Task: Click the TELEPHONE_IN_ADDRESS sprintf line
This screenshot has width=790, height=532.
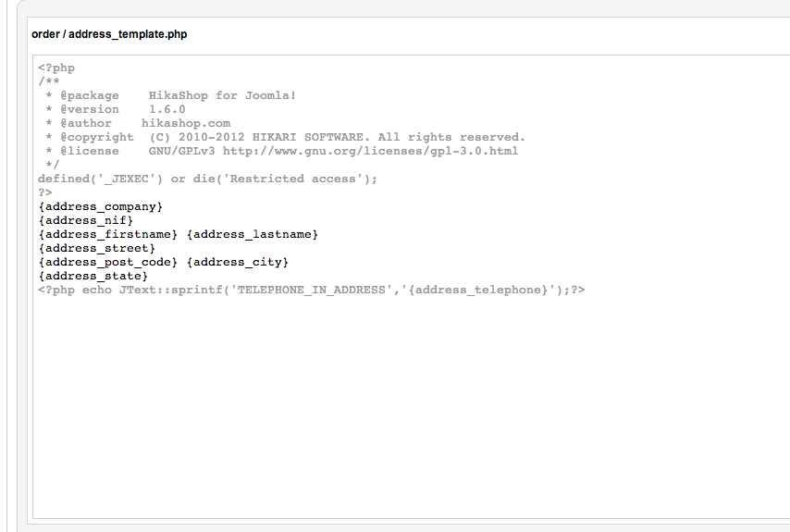Action: point(312,290)
